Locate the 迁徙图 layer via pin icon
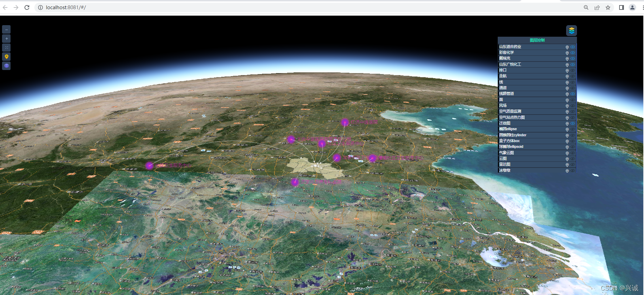 tap(567, 124)
